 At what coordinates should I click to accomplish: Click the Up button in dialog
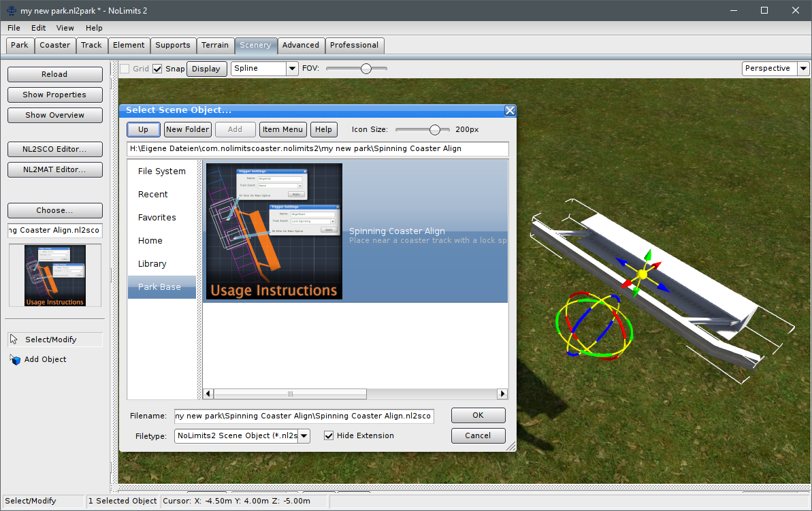tap(144, 129)
